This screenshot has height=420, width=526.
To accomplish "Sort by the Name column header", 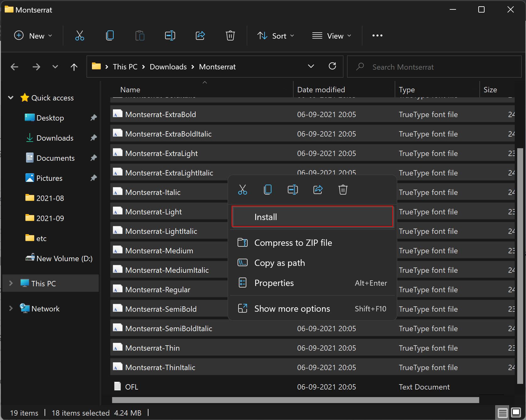I will pos(201,90).
